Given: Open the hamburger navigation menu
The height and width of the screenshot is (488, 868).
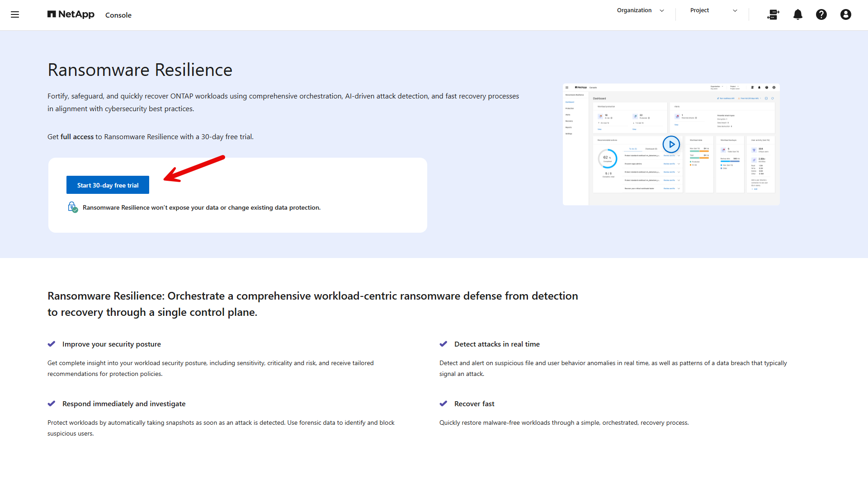Looking at the screenshot, I should 15,14.
